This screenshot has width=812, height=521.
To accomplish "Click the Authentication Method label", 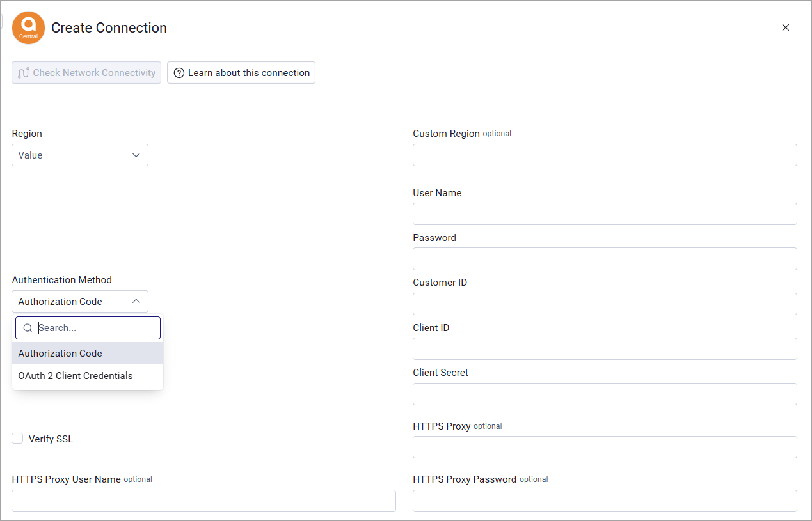I will click(x=62, y=280).
